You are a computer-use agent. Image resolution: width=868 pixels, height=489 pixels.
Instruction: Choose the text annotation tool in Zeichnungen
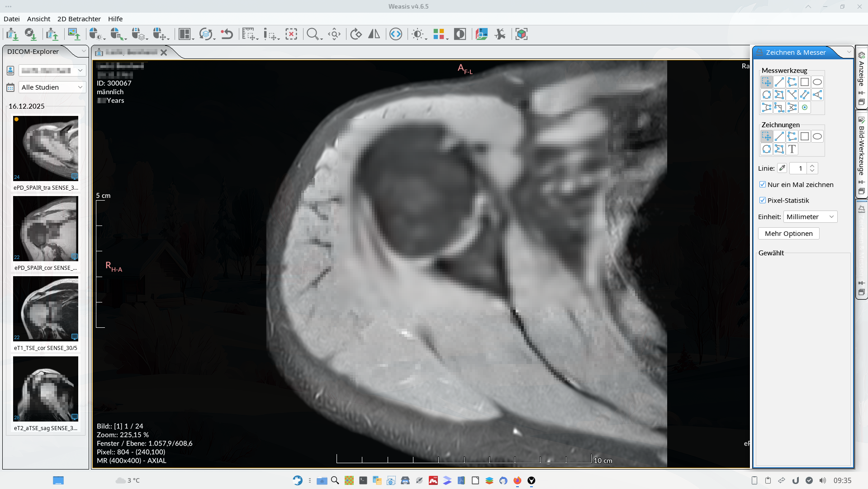pyautogui.click(x=792, y=149)
